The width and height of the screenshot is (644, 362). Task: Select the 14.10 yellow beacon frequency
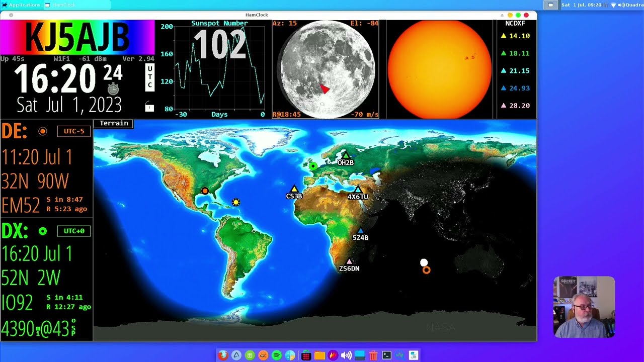[x=514, y=36]
